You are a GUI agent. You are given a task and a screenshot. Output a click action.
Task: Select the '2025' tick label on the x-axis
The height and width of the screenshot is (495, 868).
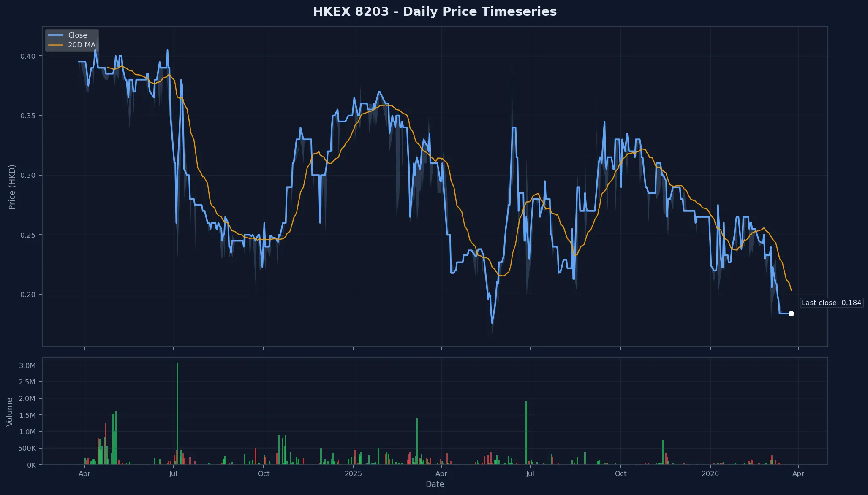[353, 473]
